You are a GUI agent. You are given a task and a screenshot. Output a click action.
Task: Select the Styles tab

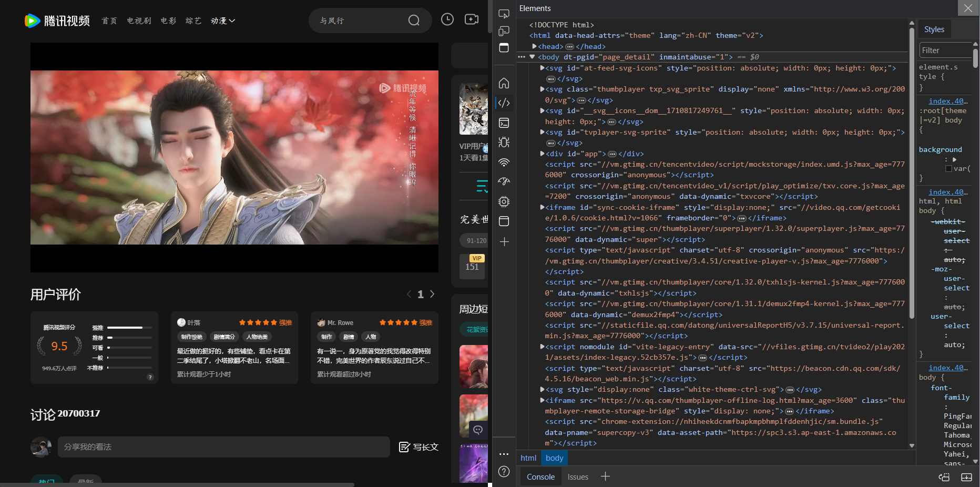pyautogui.click(x=934, y=29)
